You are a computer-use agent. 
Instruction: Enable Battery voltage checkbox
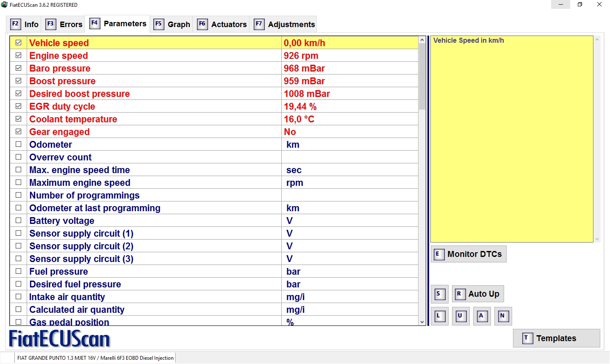(x=19, y=221)
